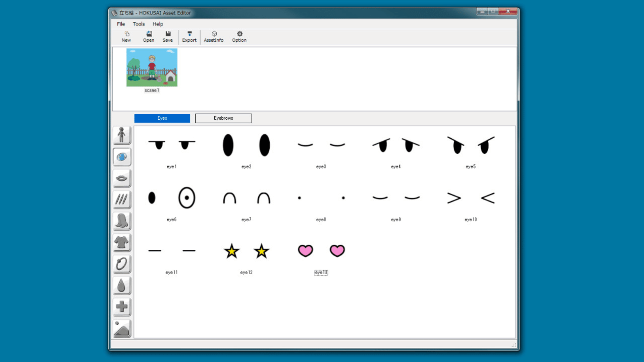644x362 pixels.
Task: Select the ring accessory category icon
Action: [122, 264]
